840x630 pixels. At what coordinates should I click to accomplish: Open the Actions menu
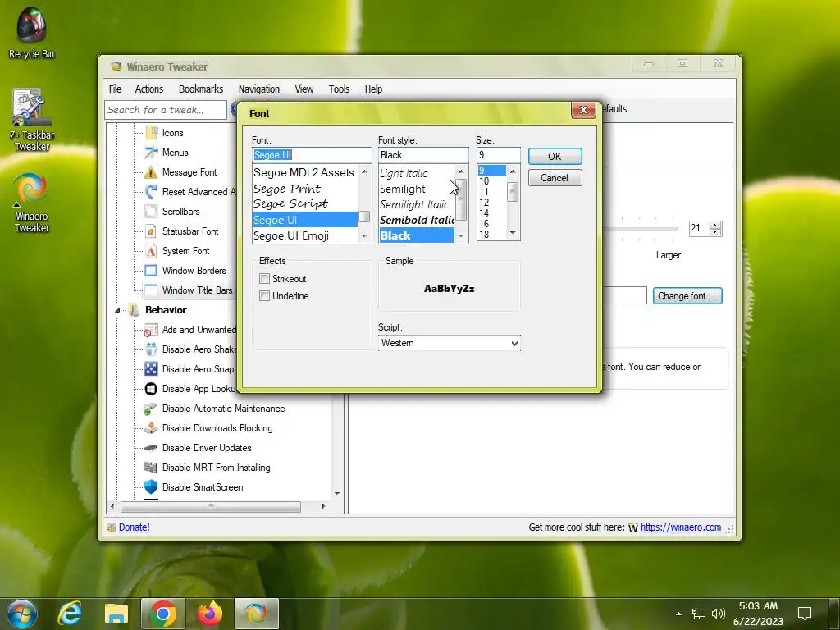point(149,89)
